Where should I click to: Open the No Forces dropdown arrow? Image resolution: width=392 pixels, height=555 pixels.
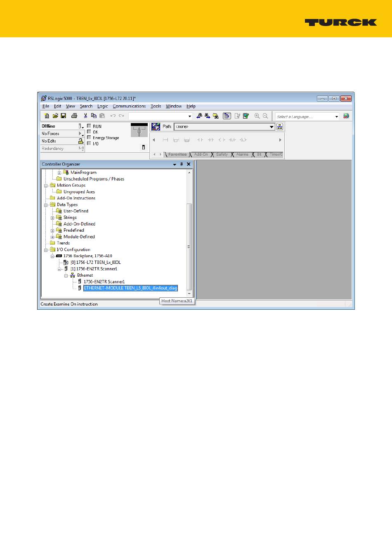[81, 134]
